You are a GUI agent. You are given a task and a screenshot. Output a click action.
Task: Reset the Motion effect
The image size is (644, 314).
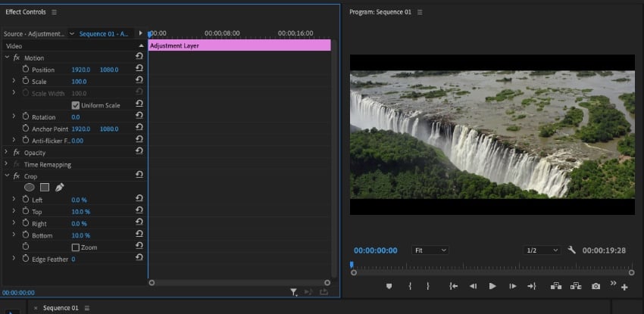(x=139, y=56)
